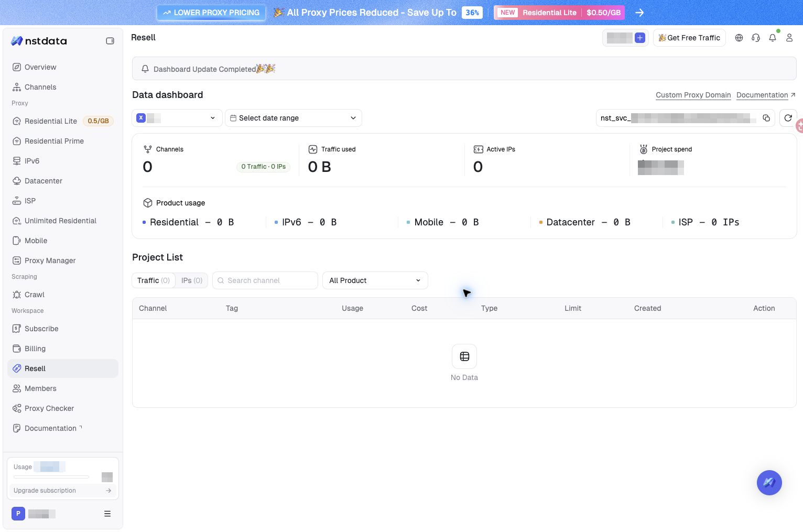Refresh the data dashboard
Viewport: 803px width, 532px height.
[788, 118]
